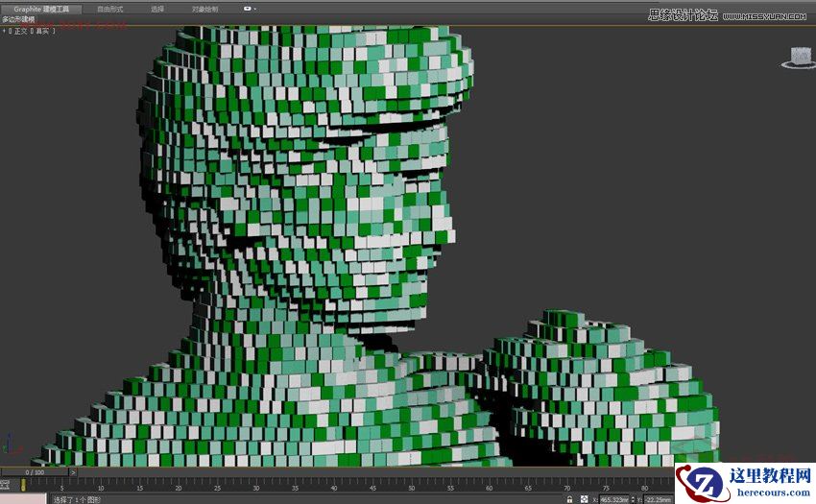
Task: Open the ribbon display options dropdown
Action: click(250, 9)
